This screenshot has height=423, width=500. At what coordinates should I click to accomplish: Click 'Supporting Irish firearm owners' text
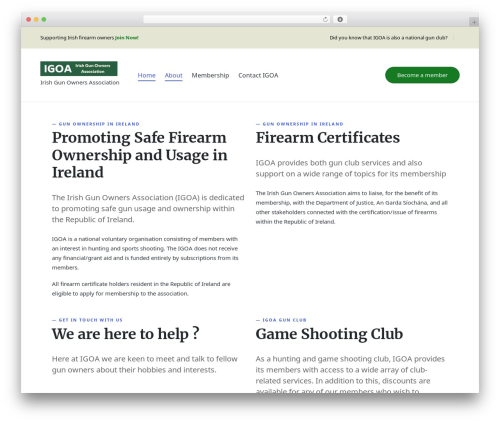[x=77, y=38]
